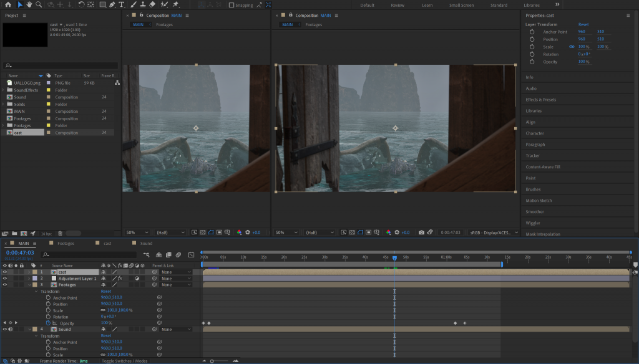Click the timeline layer search field
Screen dimensions: 639x364
click(x=89, y=255)
